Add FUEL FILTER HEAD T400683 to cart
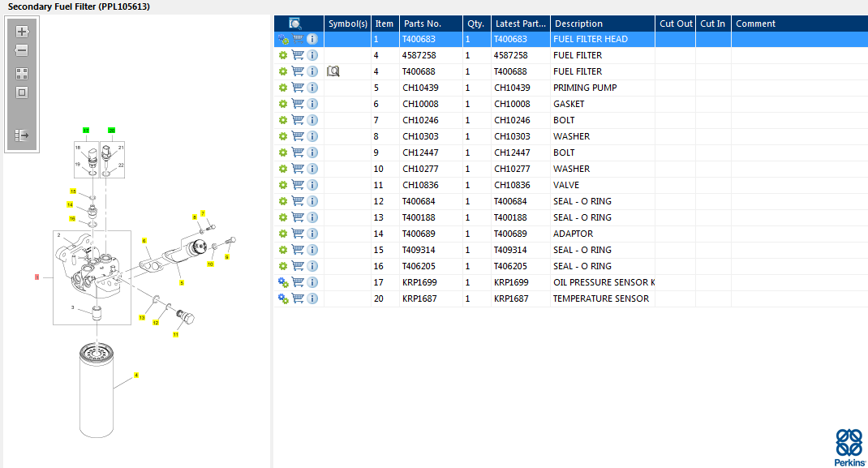The image size is (868, 468). click(298, 39)
